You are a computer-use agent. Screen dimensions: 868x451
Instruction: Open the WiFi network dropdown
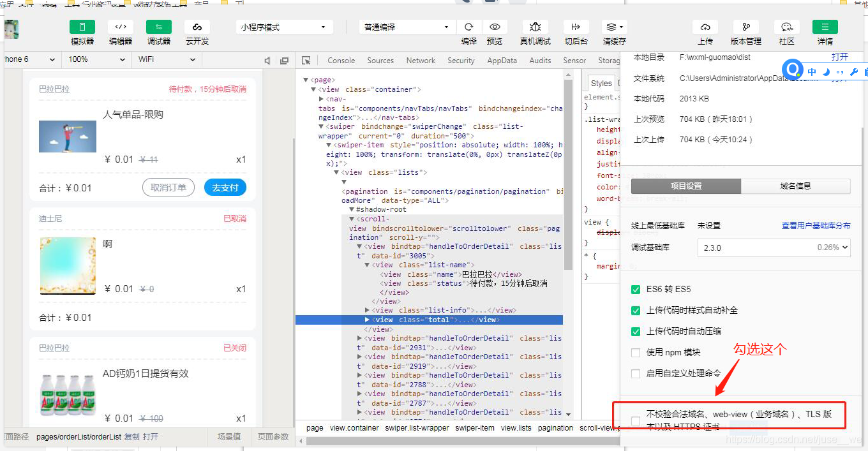pyautogui.click(x=167, y=59)
